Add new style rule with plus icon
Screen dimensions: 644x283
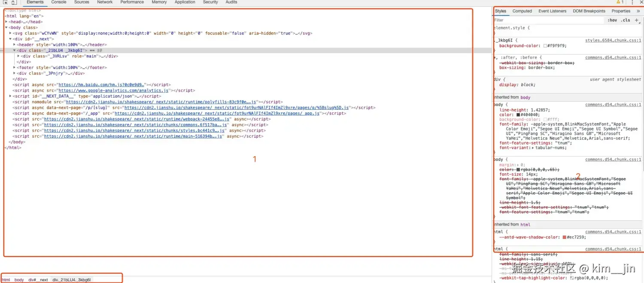(637, 20)
